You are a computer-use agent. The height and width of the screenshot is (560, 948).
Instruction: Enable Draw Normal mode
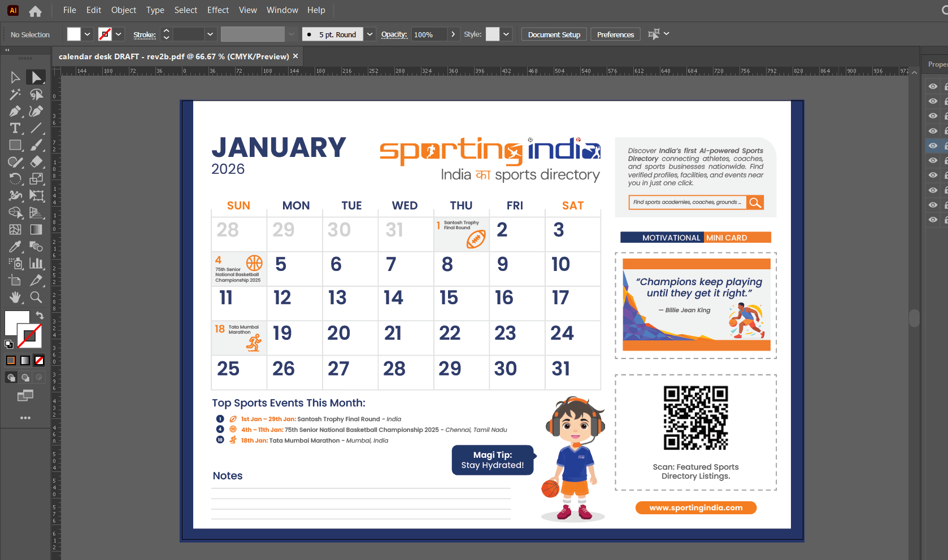coord(11,377)
